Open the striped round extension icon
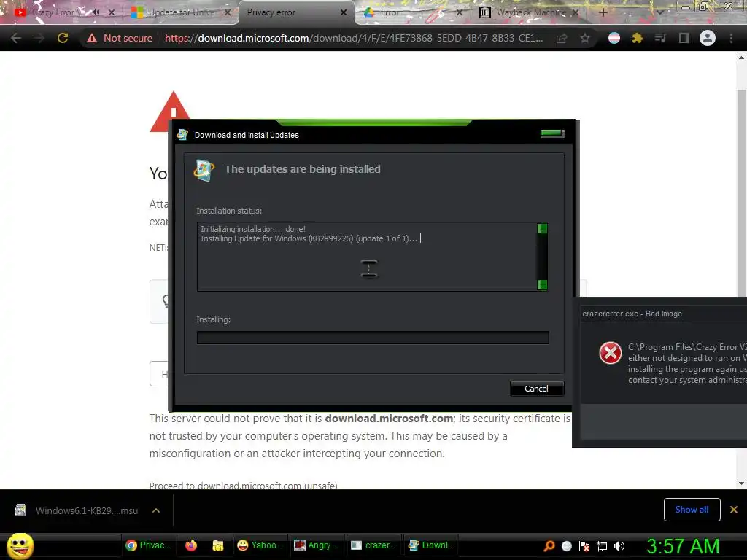Viewport: 747px width, 560px height. pos(614,38)
